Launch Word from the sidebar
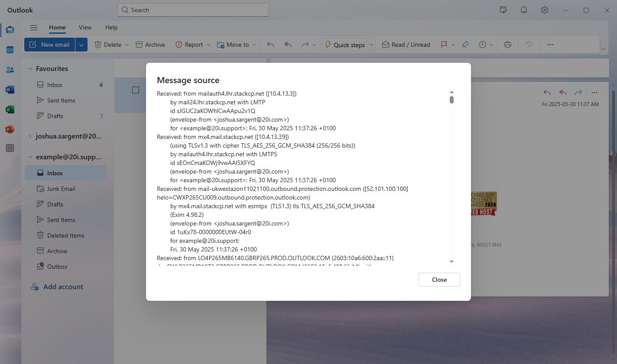 (10, 90)
